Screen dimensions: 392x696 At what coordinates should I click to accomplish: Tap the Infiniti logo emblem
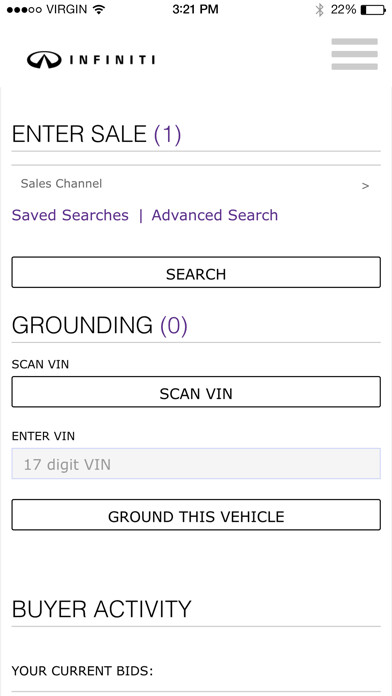pyautogui.click(x=44, y=60)
